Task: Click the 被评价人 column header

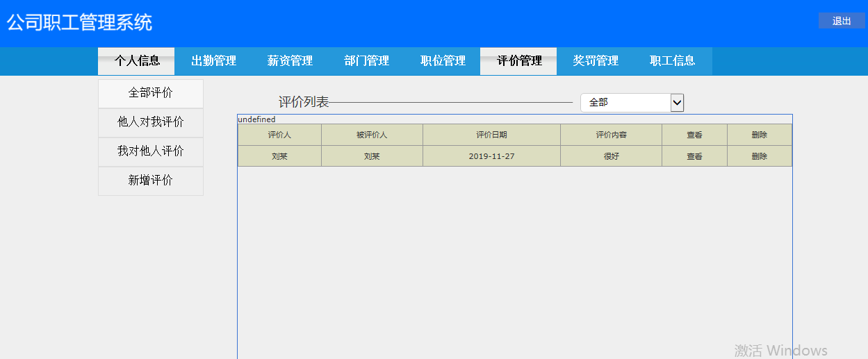Action: (x=372, y=135)
